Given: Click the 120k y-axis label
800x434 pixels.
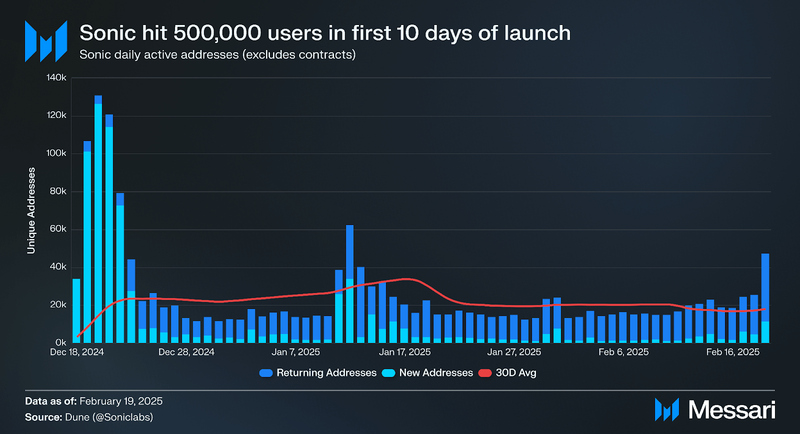Looking at the screenshot, I should [56, 116].
